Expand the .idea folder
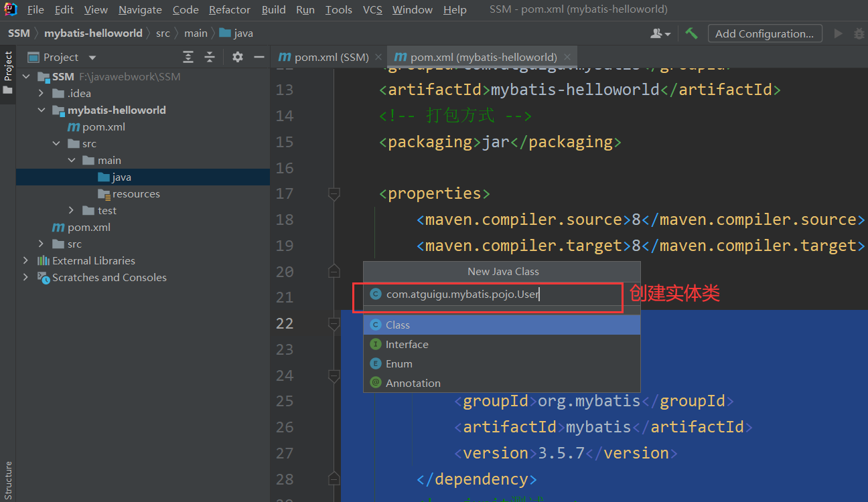 pyautogui.click(x=42, y=93)
